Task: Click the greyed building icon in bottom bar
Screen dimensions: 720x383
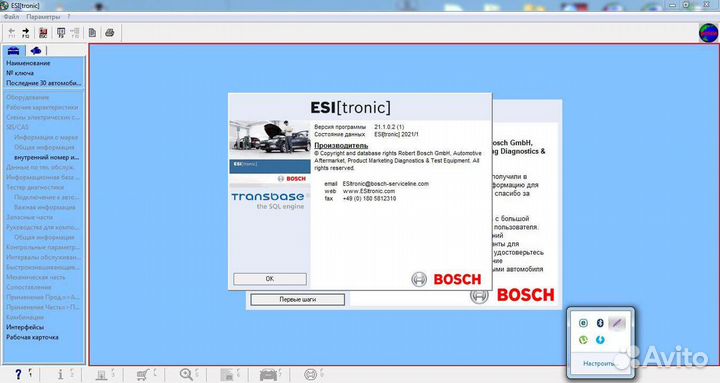Action: (227, 375)
